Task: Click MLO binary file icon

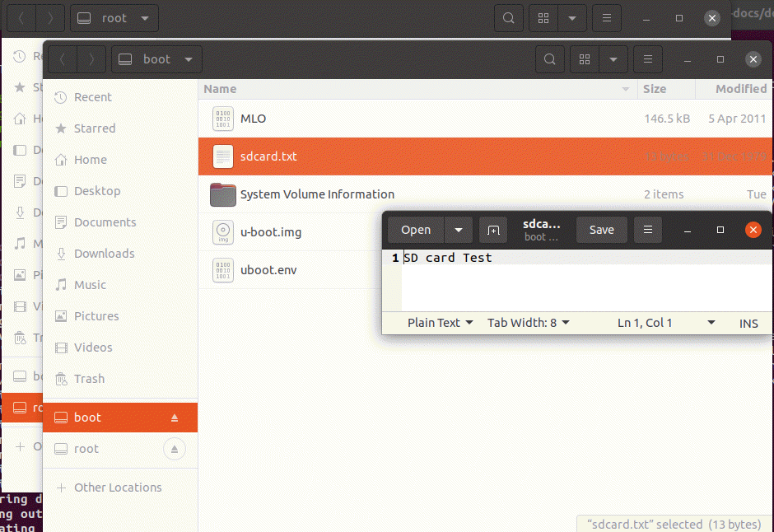Action: [x=223, y=119]
